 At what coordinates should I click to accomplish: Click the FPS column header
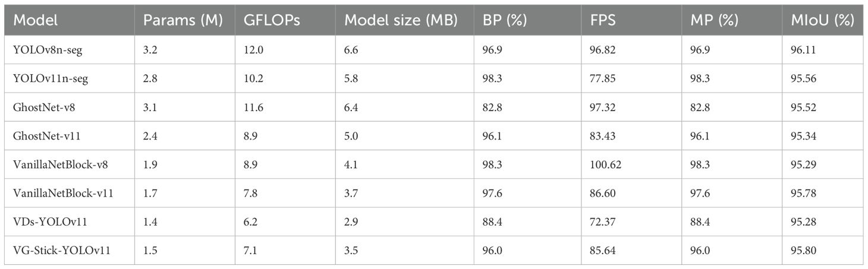coord(598,20)
